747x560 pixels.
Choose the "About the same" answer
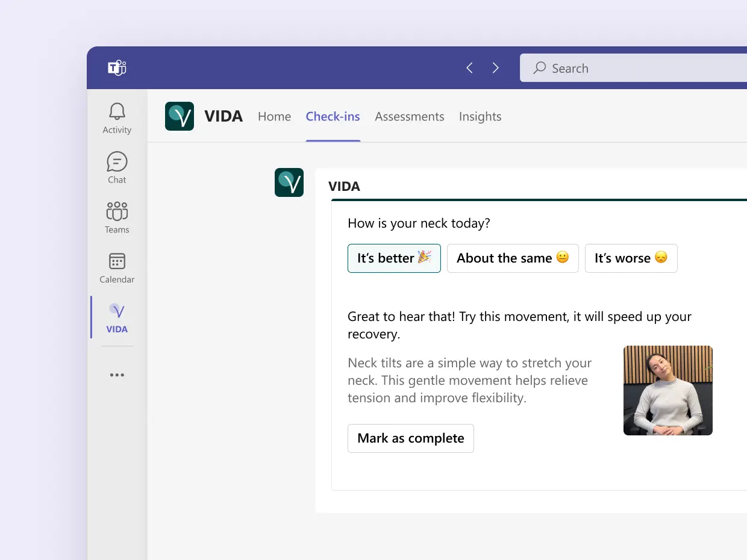pyautogui.click(x=513, y=258)
